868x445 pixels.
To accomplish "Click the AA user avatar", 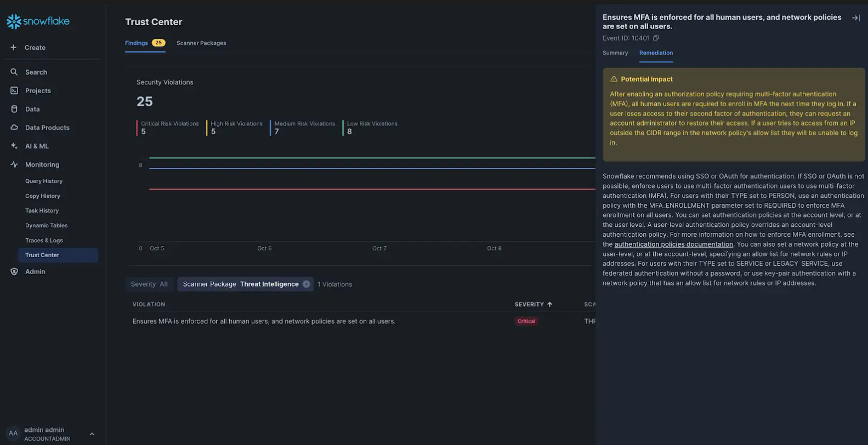I will (x=13, y=433).
